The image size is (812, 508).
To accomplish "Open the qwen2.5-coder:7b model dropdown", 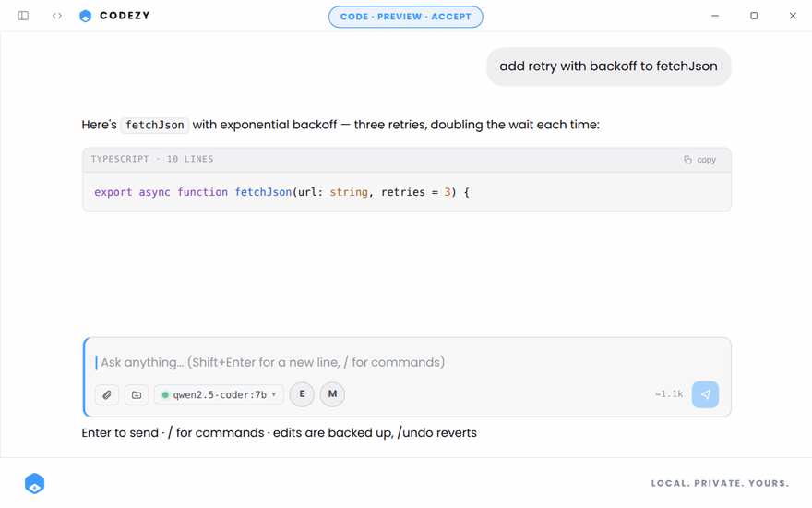I will tap(219, 395).
